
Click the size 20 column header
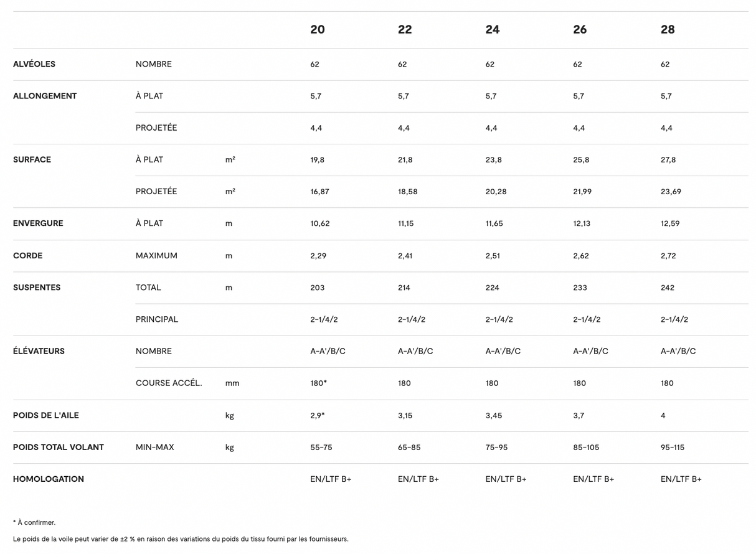318,29
